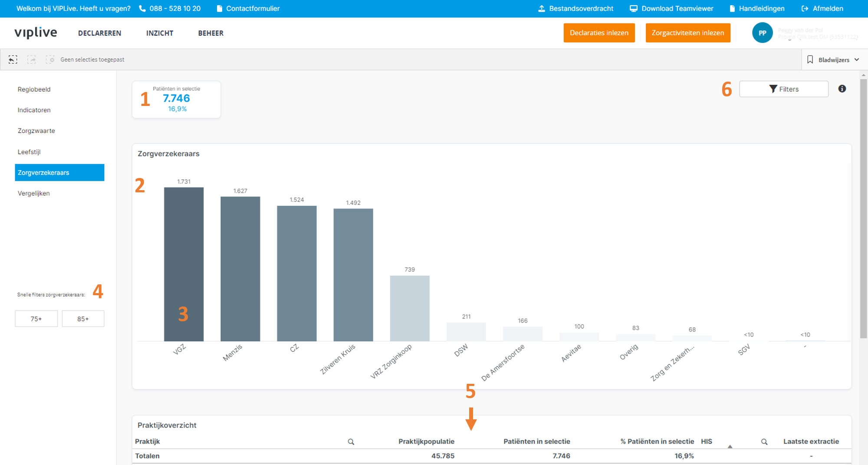Click the Afmelden logout icon
The height and width of the screenshot is (465, 868).
click(x=805, y=9)
